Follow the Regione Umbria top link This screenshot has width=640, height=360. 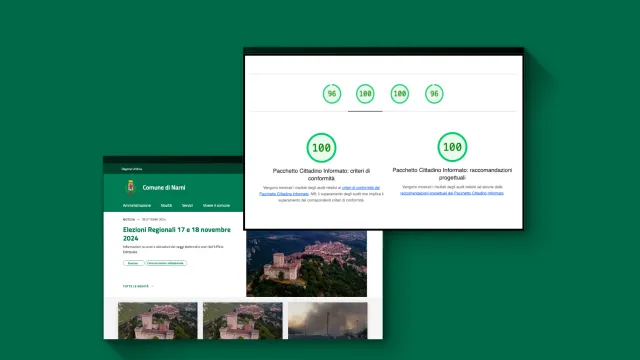click(x=131, y=169)
